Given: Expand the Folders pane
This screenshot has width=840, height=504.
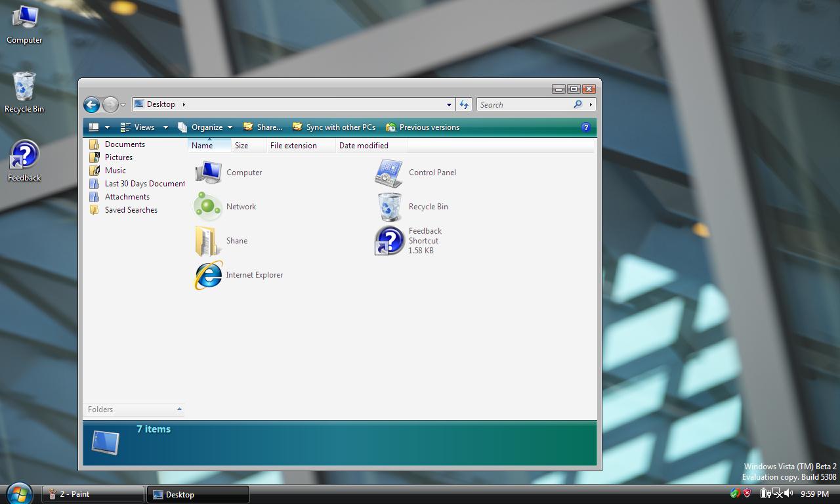Looking at the screenshot, I should point(134,409).
